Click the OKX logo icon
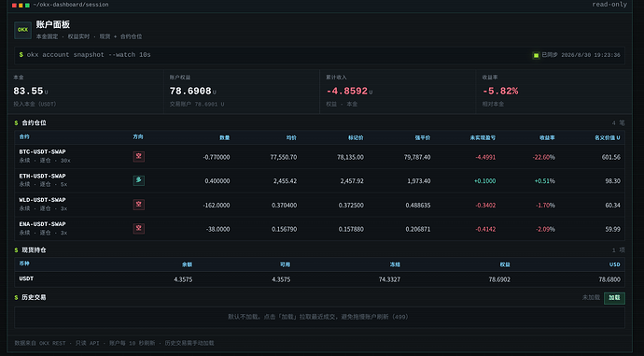The width and height of the screenshot is (644, 356). point(22,30)
